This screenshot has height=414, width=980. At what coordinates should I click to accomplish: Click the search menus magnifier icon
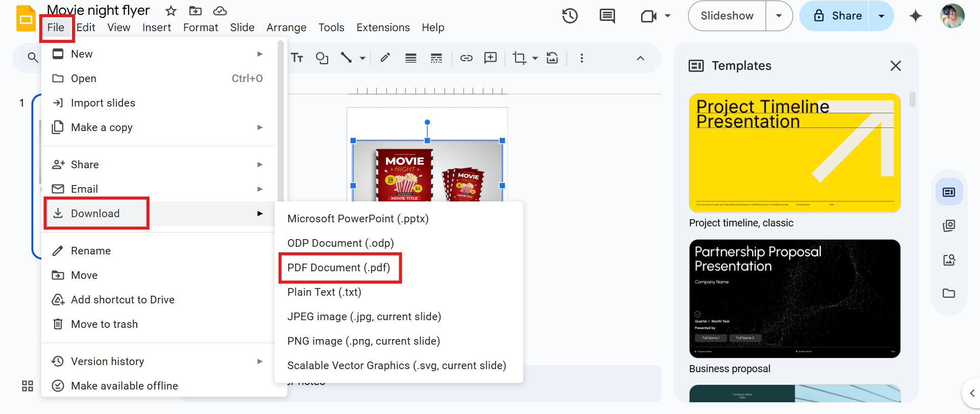(33, 58)
